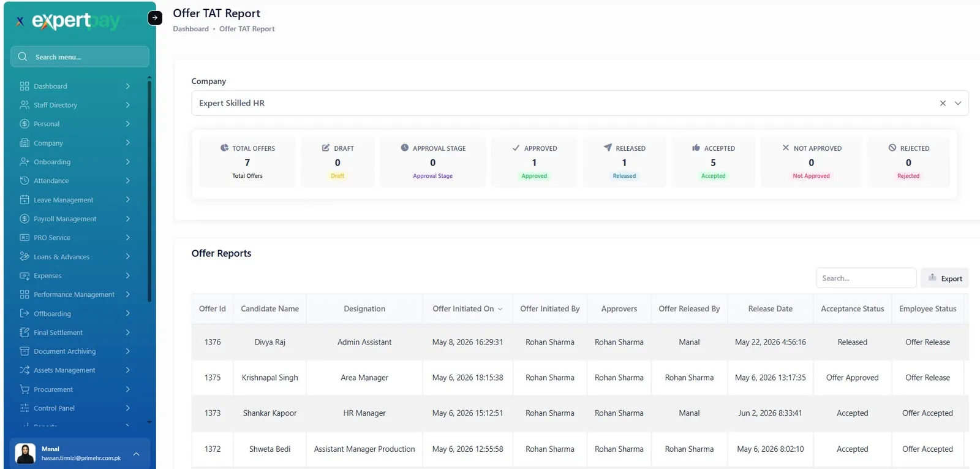Click the Leave Management calendar icon
The image size is (980, 469).
24,200
